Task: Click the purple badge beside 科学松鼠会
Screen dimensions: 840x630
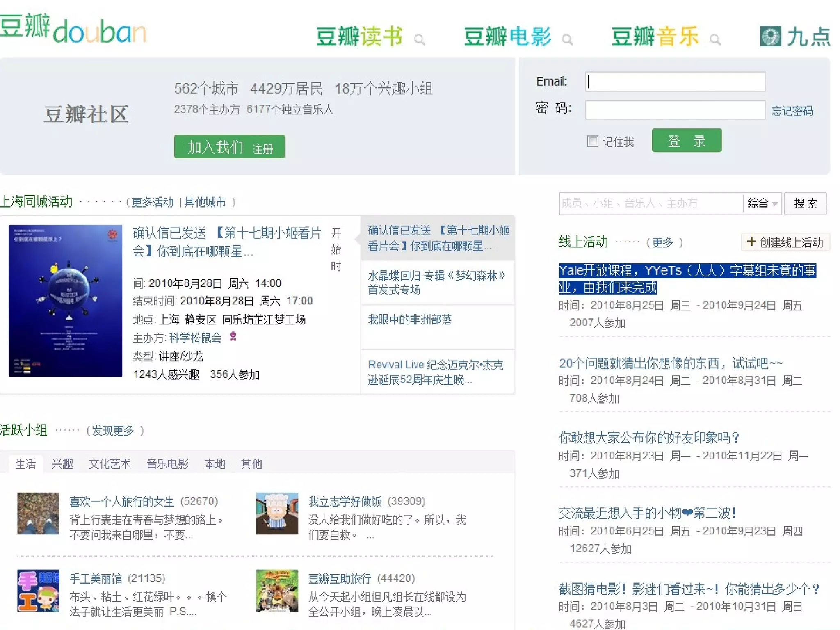Action: point(233,337)
